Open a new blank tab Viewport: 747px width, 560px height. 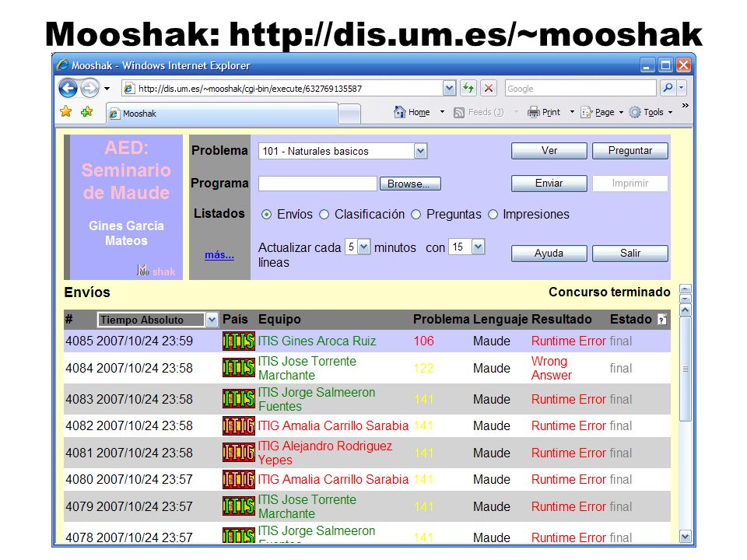(349, 114)
